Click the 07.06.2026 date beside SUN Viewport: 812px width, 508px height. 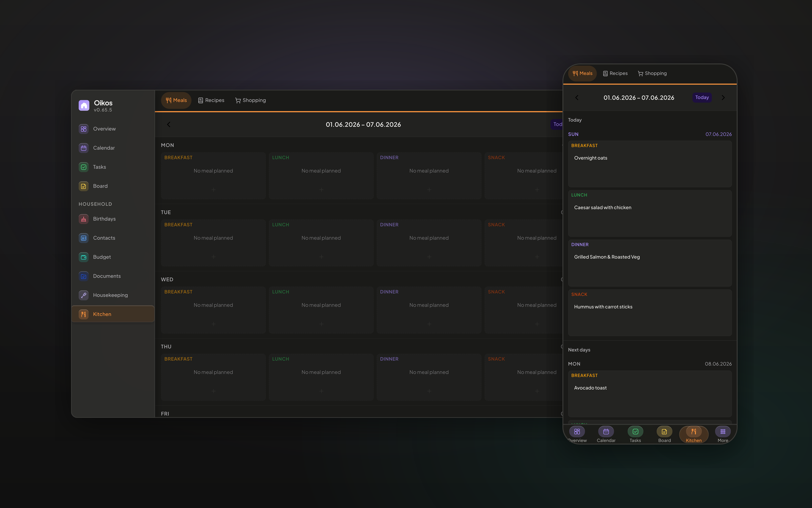pos(719,134)
